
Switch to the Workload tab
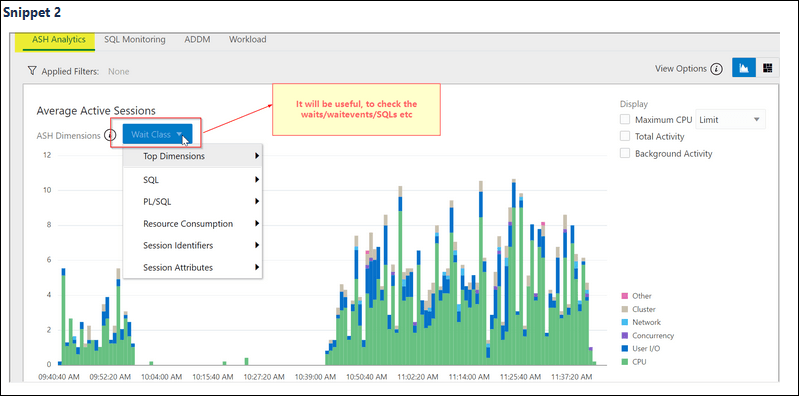point(247,40)
